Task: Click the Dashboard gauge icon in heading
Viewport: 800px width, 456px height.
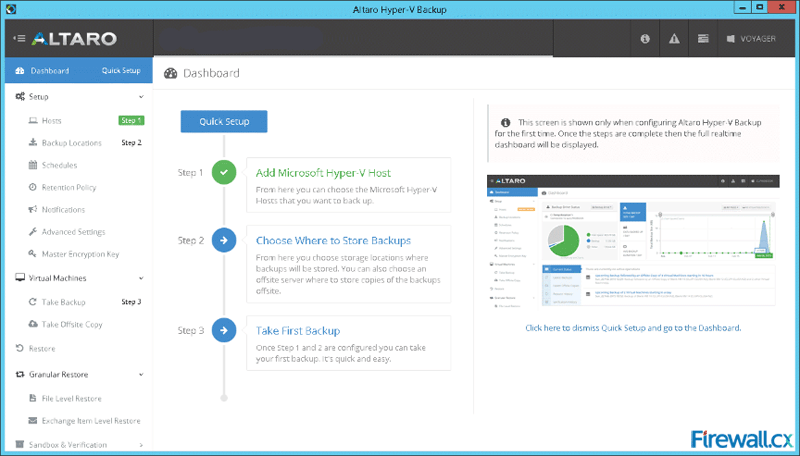Action: 170,73
